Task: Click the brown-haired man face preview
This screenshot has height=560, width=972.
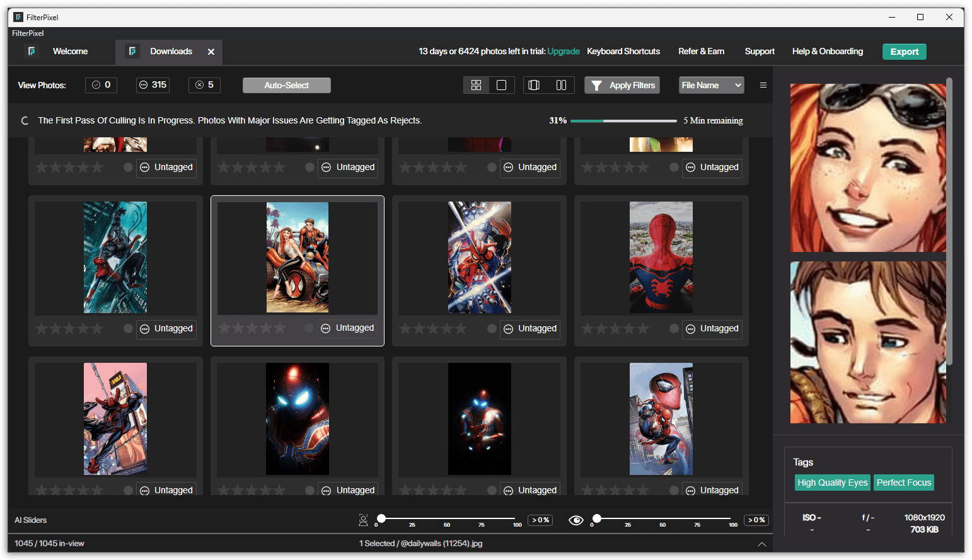Action: coord(868,342)
